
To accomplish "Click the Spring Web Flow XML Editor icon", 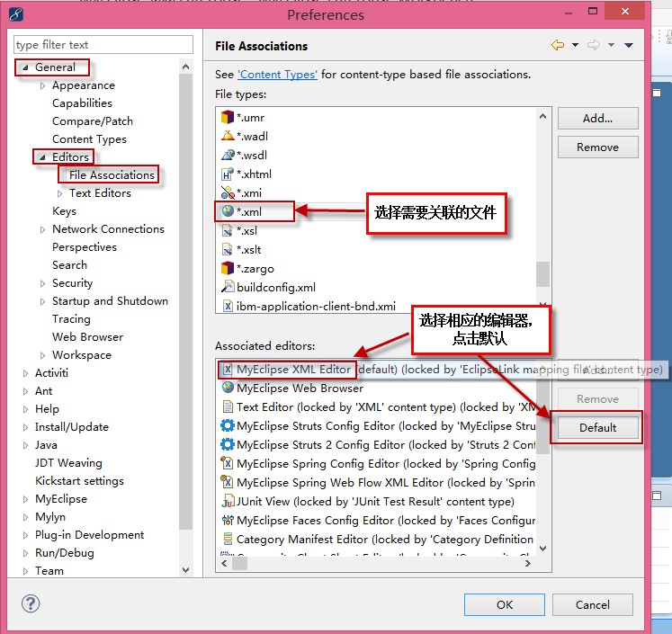I will (227, 482).
